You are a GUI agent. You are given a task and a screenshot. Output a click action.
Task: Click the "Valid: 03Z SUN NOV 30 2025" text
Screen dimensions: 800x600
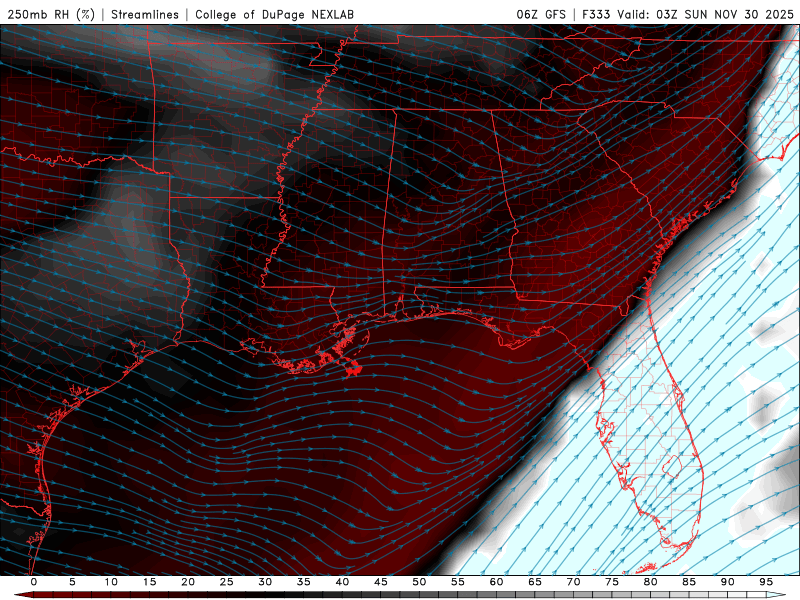(706, 14)
